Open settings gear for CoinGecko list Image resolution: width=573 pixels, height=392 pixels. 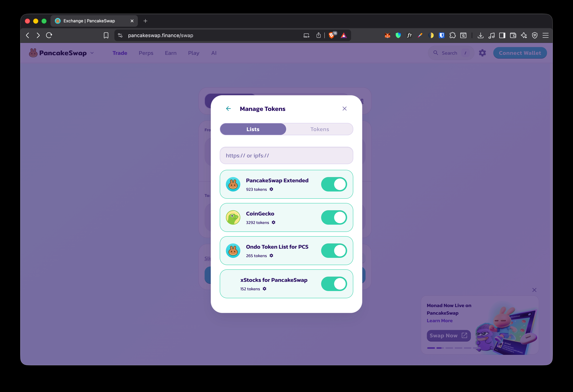274,223
